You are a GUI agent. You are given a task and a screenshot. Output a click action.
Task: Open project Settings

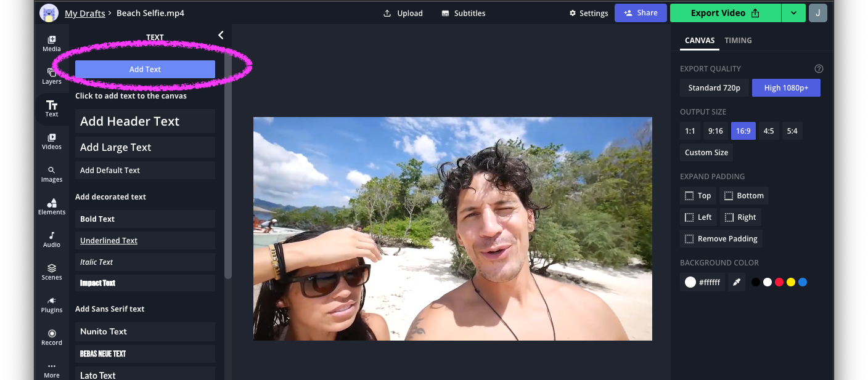tap(589, 13)
